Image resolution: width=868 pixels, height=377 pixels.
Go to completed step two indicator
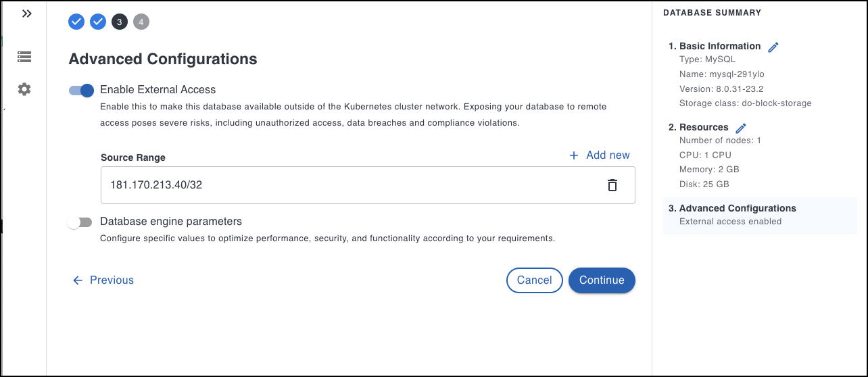coord(98,22)
